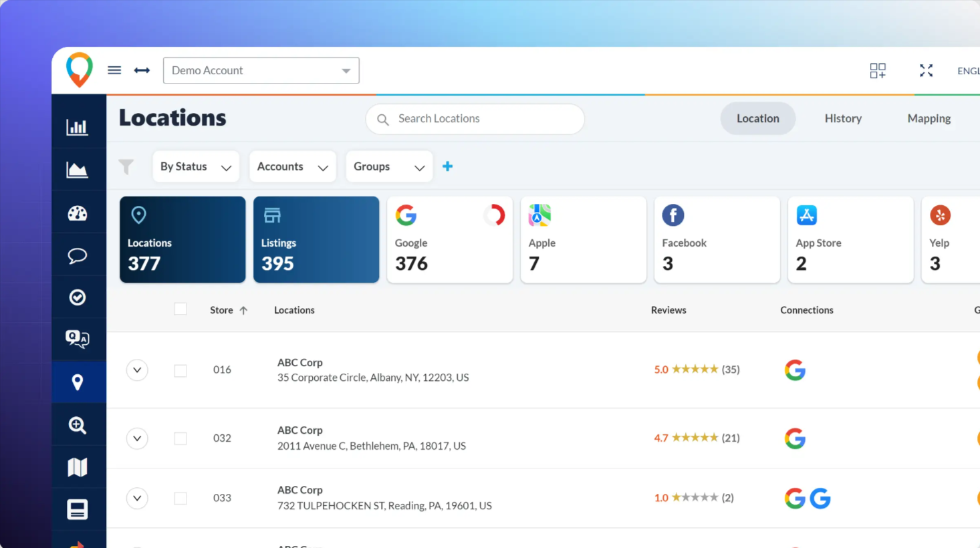Image resolution: width=980 pixels, height=548 pixels.
Task: Toggle the select-all checkbox in table header
Action: coord(180,309)
